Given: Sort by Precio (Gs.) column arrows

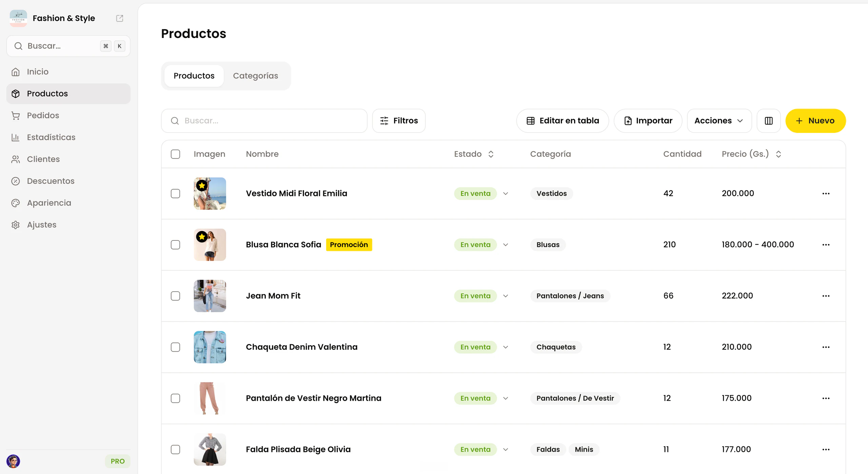Looking at the screenshot, I should tap(778, 154).
